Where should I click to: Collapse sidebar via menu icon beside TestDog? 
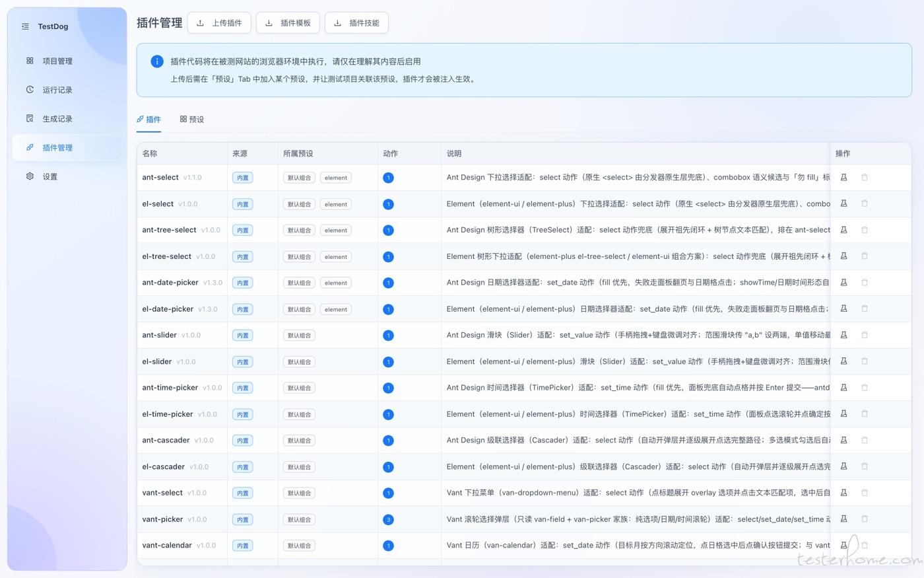[25, 26]
